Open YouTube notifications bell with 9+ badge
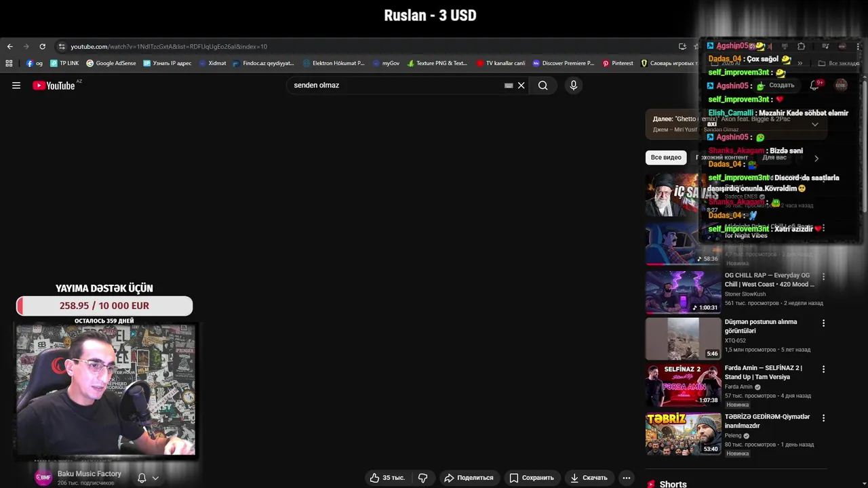This screenshot has width=868, height=488. (814, 85)
